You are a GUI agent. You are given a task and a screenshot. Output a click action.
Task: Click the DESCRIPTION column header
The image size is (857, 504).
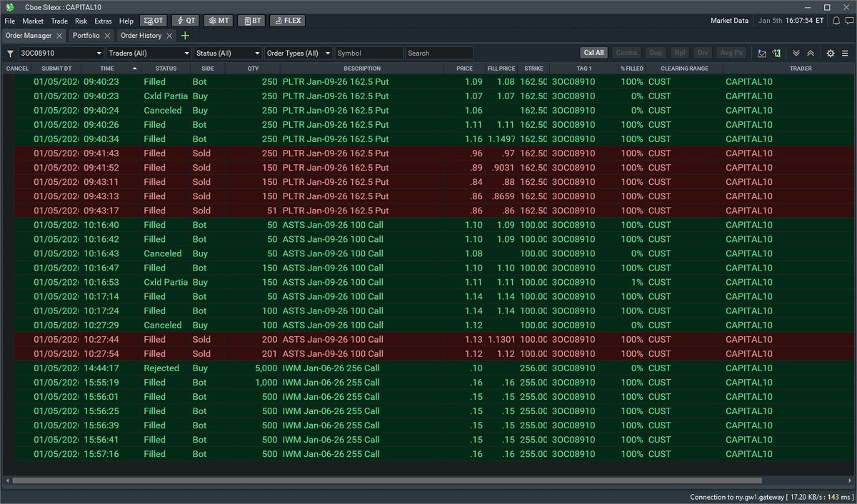coord(362,69)
